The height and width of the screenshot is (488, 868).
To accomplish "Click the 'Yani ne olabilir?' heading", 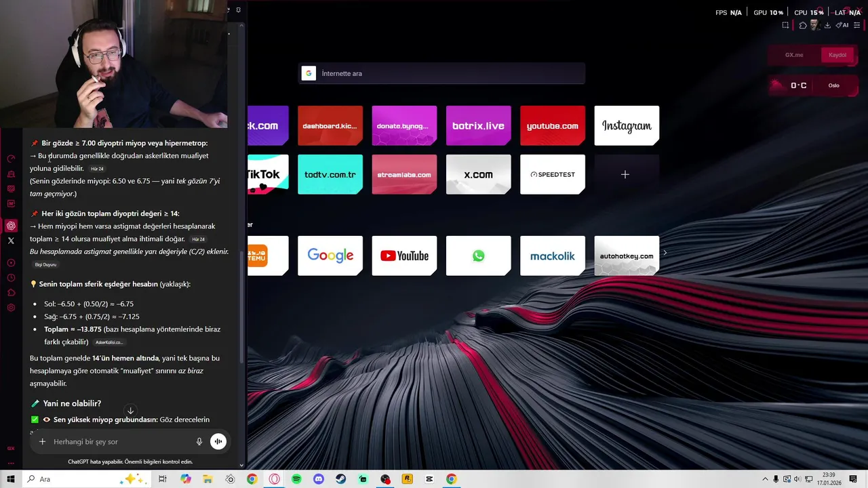I will coord(72,403).
